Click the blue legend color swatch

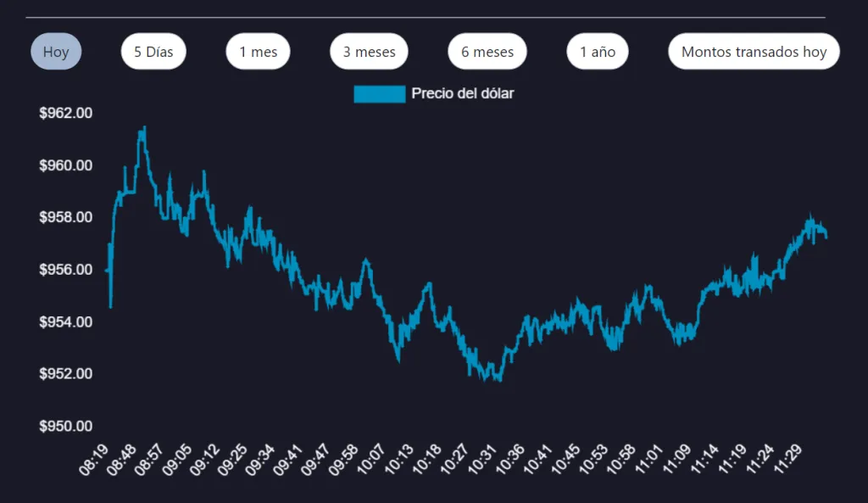click(380, 93)
